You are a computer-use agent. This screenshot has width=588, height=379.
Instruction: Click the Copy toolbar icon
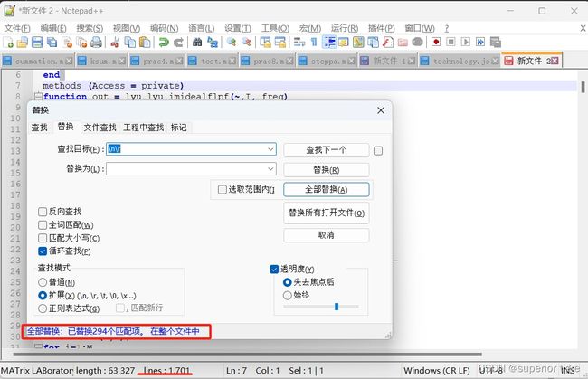coord(129,43)
